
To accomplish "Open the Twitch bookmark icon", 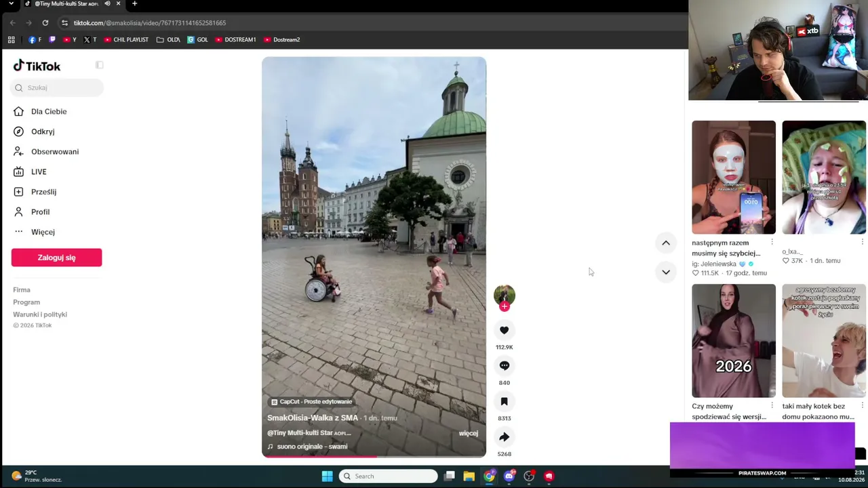I will [52, 40].
